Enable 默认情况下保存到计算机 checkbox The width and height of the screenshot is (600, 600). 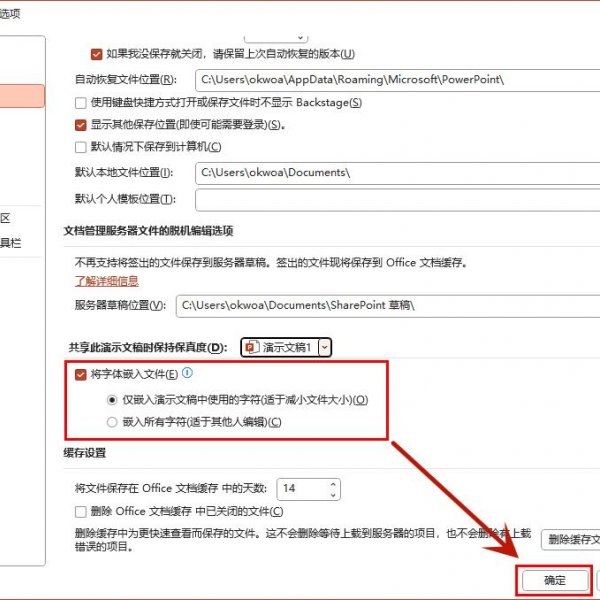point(81,147)
